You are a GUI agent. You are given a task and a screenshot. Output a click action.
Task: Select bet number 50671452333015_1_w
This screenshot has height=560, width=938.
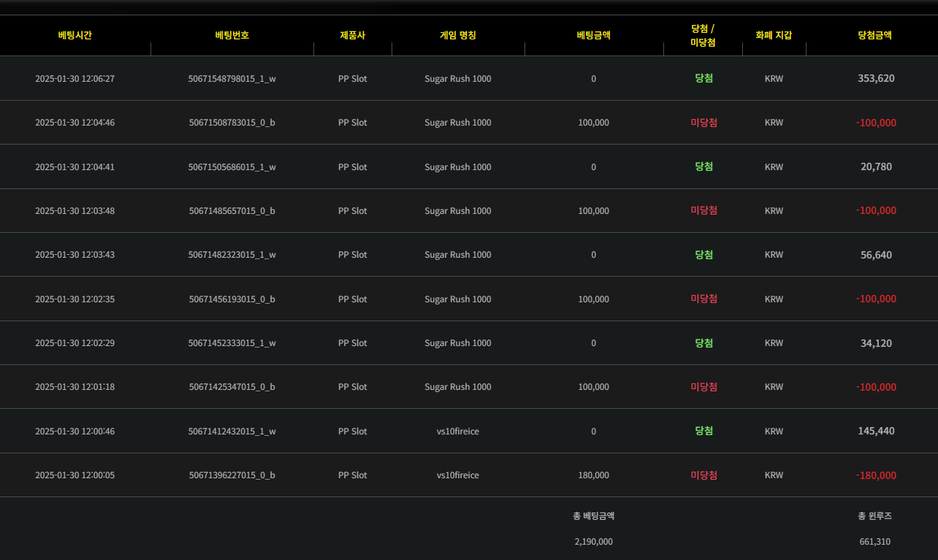tap(232, 343)
